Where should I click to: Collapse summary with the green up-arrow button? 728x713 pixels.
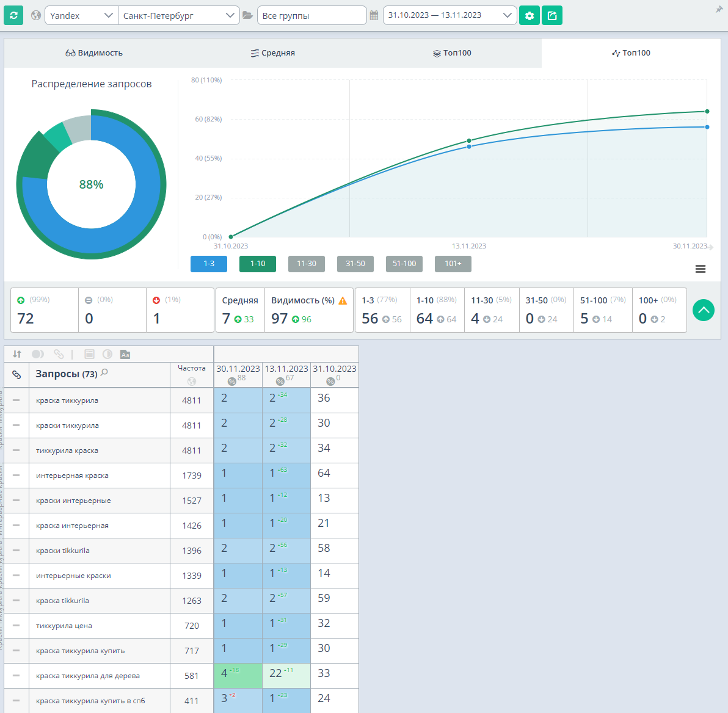point(704,310)
